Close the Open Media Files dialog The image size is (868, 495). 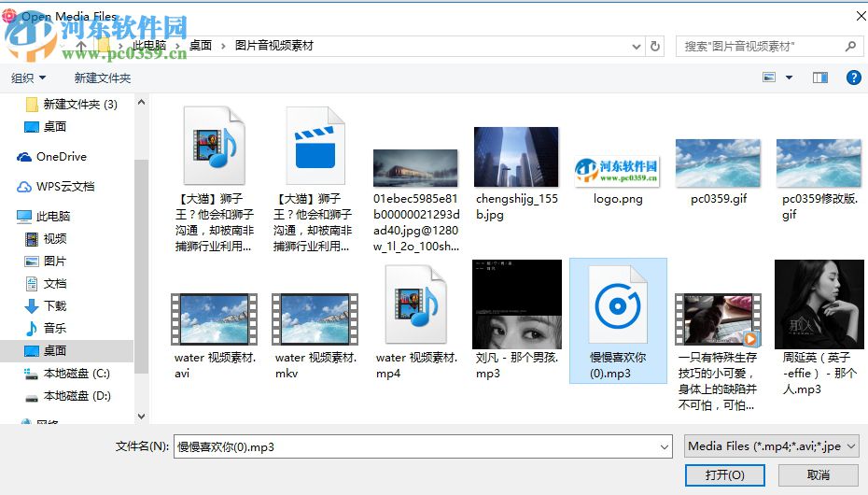(861, 16)
